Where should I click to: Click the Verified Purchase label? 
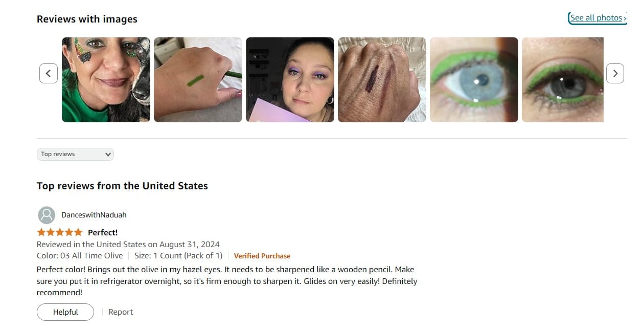262,256
